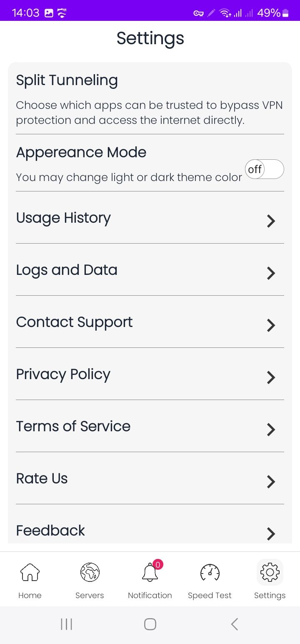Tap the Home house icon
Image resolution: width=300 pixels, height=644 pixels.
pos(30,572)
